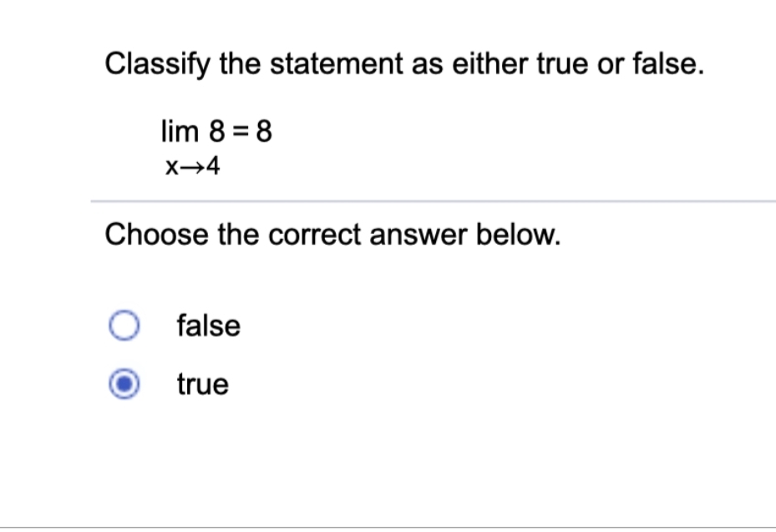Viewport: 776px width, 532px height.
Task: Click the limit expression 'lim 8 = 8'
Action: click(x=216, y=131)
